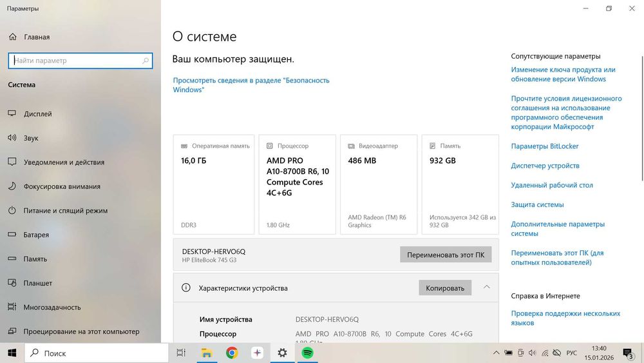Click the settings page vertical scrollbar
The width and height of the screenshot is (644, 363).
click(x=641, y=119)
